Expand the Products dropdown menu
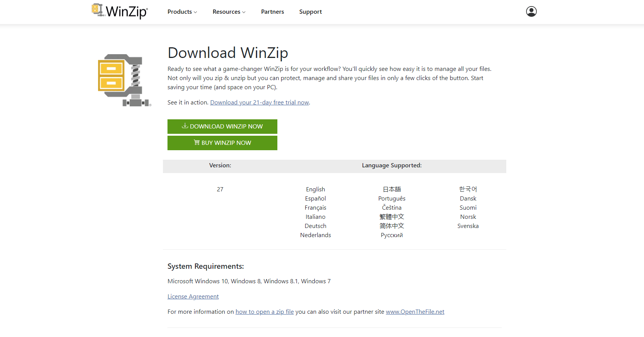The width and height of the screenshot is (644, 337). point(182,12)
